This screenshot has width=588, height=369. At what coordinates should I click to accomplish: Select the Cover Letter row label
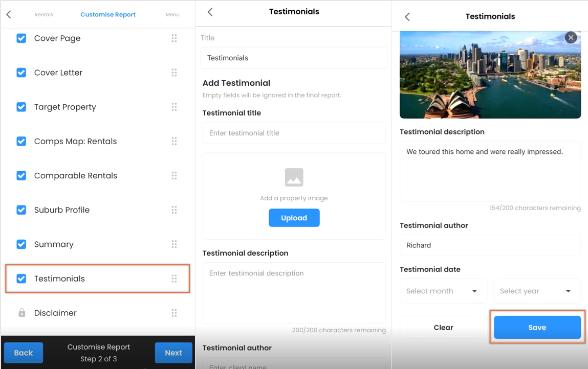coord(58,73)
